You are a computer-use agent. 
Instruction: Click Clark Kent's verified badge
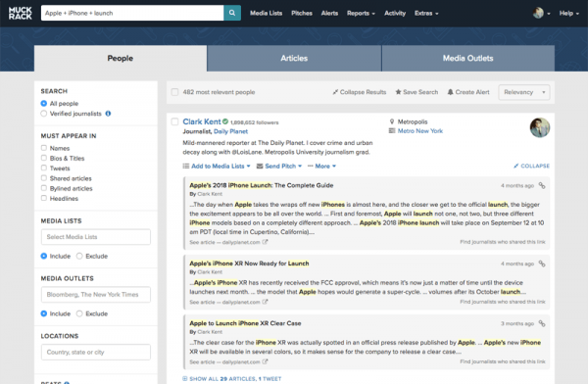tap(225, 121)
